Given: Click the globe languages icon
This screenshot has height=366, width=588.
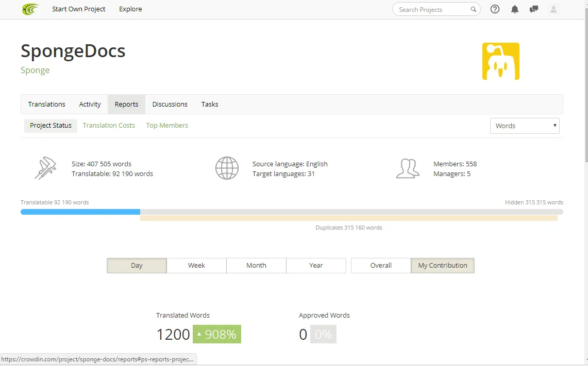Looking at the screenshot, I should (227, 168).
